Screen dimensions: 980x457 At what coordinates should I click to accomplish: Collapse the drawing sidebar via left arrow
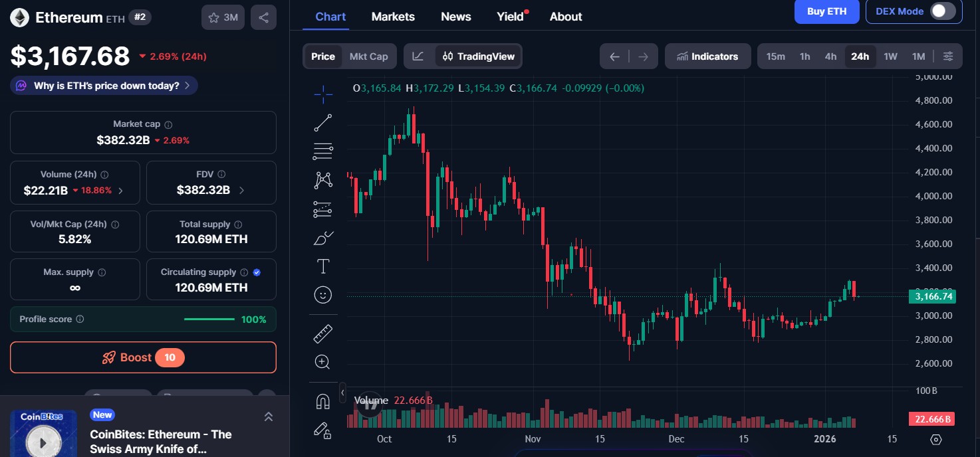click(x=342, y=393)
